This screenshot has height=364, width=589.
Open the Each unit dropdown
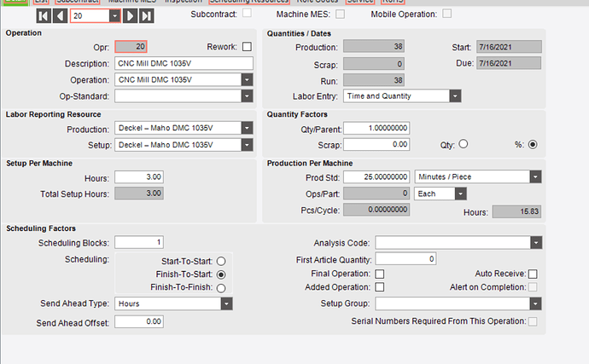click(x=461, y=194)
